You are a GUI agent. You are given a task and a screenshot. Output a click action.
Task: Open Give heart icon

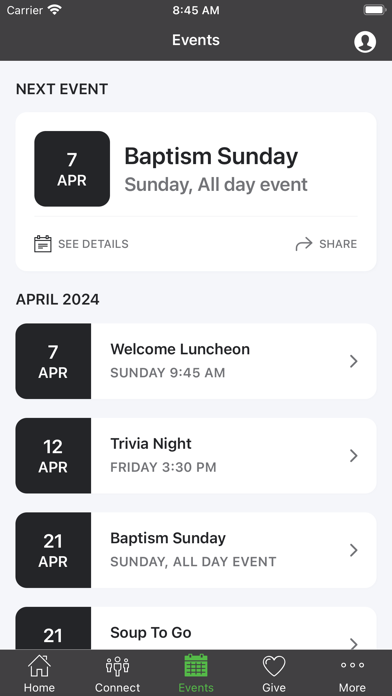point(274,666)
